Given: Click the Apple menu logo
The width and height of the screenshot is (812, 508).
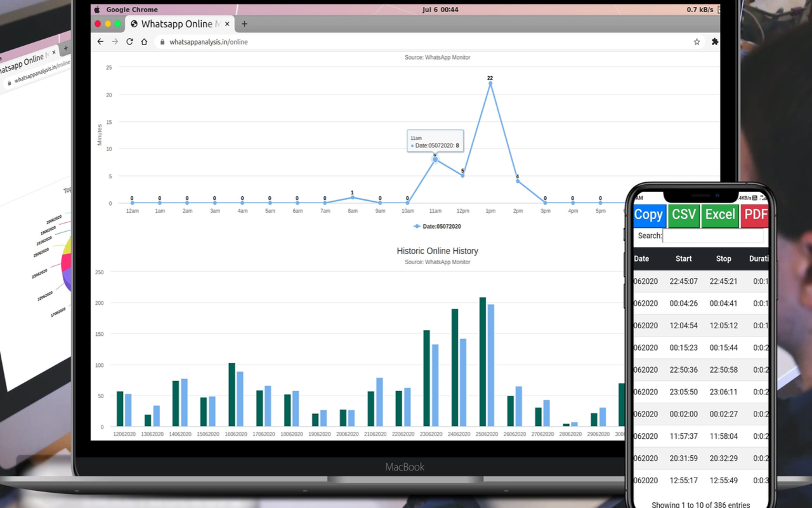Looking at the screenshot, I should (96, 10).
